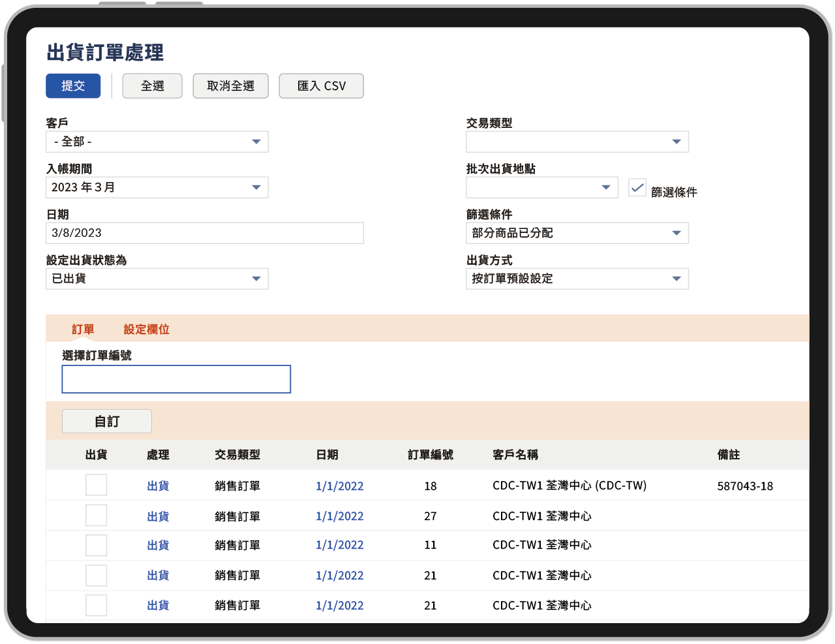Screen dimensions: 835x644
Task: Click the 出貨 link on order 11 row
Action: click(157, 545)
